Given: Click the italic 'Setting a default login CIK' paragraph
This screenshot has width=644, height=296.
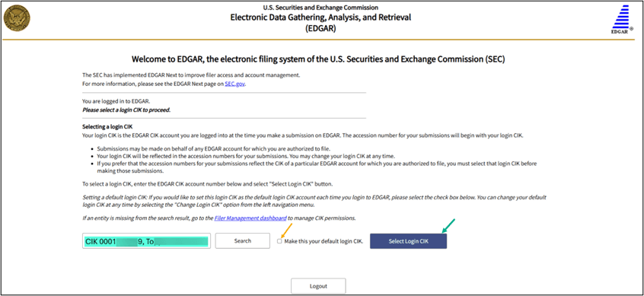Looking at the screenshot, I should click(x=314, y=201).
